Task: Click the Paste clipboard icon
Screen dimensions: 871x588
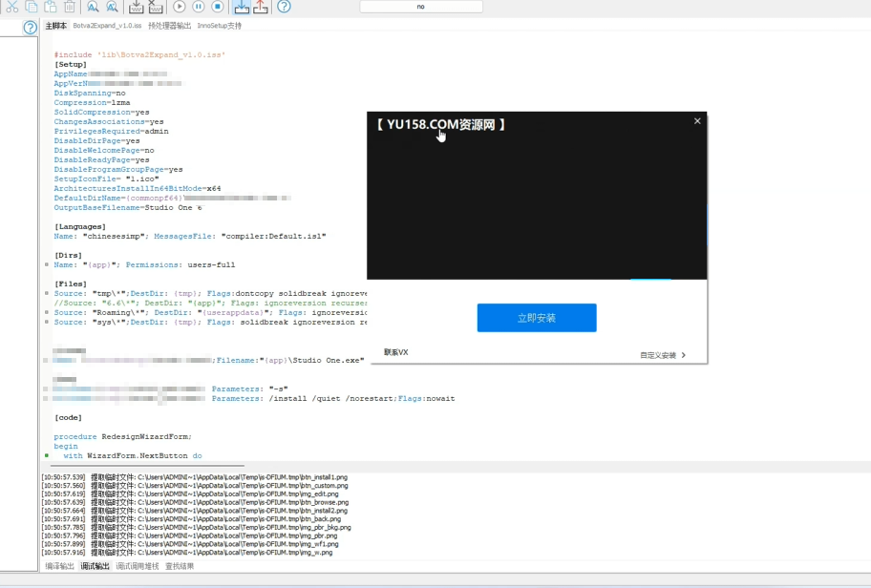Action: (51, 7)
